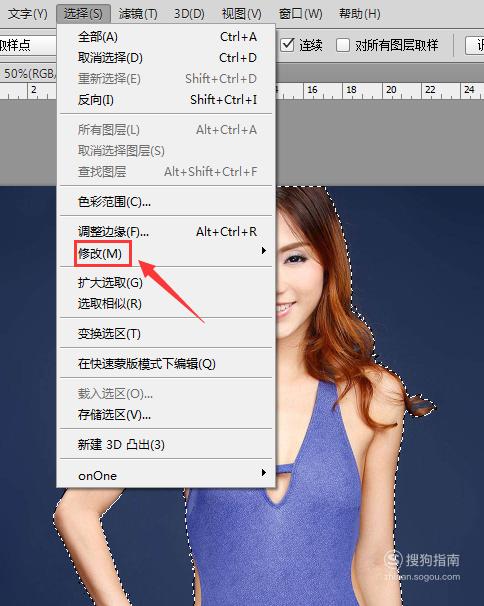This screenshot has width=484, height=606.
Task: Choose 存储选区(V)... save selection
Action: point(166,415)
